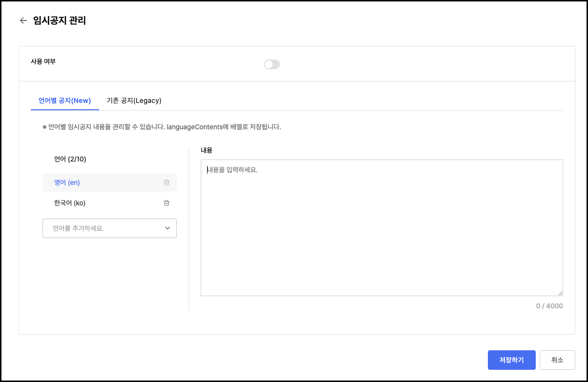This screenshot has width=588, height=382.
Task: Select 영어 (en) in the language list
Action: (x=67, y=182)
